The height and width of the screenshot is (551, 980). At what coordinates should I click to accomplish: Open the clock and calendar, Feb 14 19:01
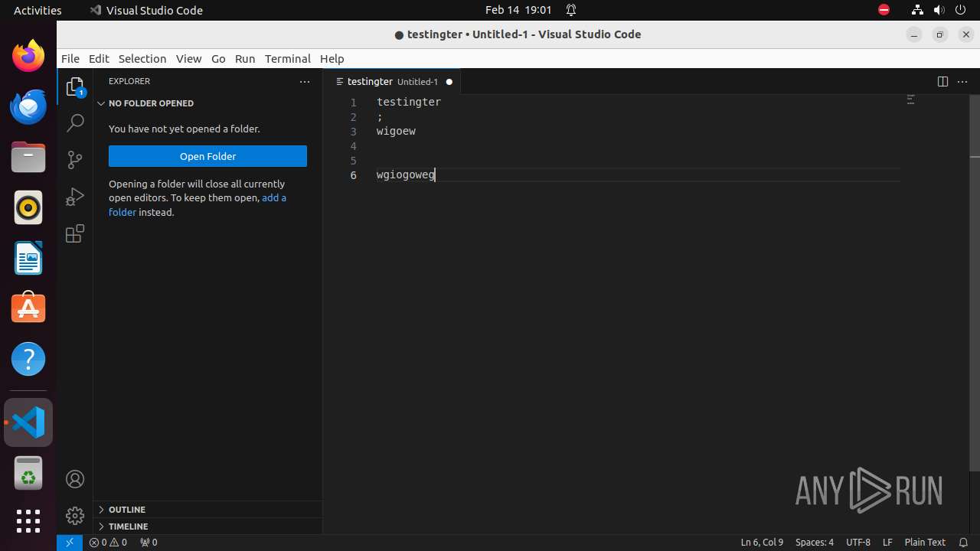point(518,10)
